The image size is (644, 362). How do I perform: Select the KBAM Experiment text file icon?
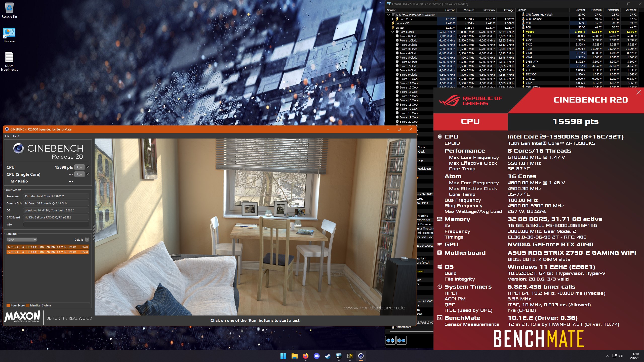point(9,62)
